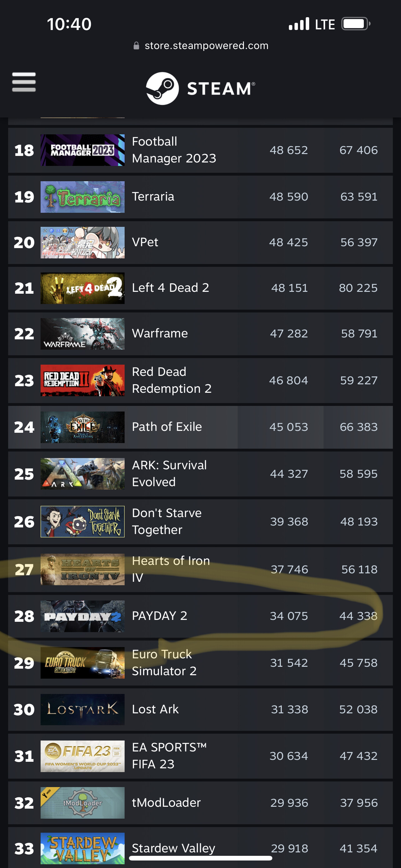Open the Terraria game banner

(x=82, y=197)
